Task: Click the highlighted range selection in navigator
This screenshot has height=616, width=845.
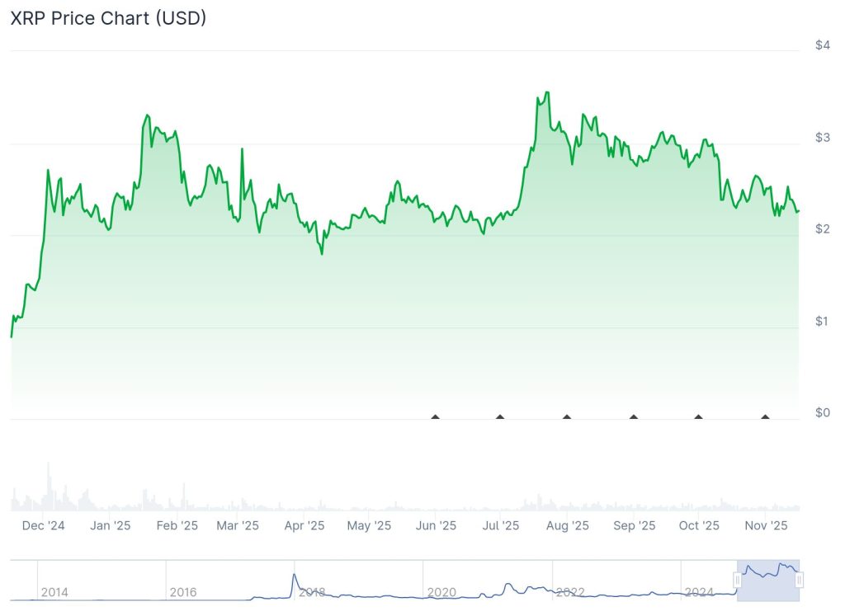Action: [768, 581]
